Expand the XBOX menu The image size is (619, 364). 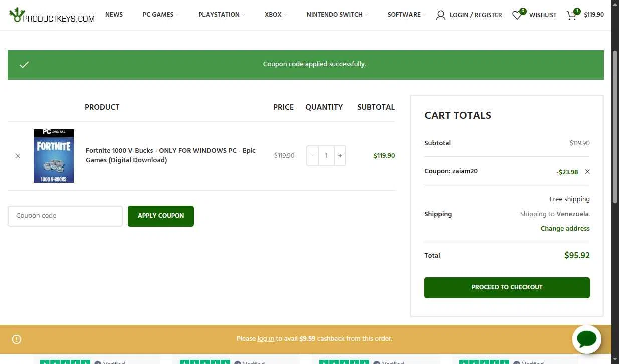276,15
